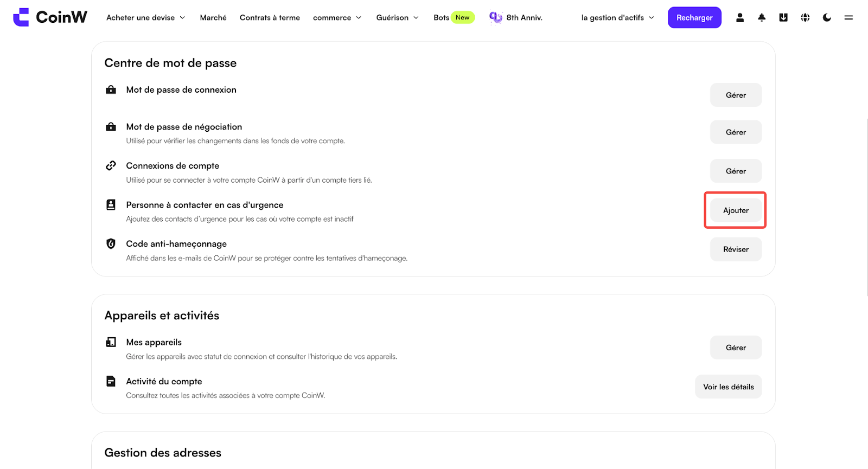
Task: Click the anti-phishing shield icon
Action: tap(111, 243)
